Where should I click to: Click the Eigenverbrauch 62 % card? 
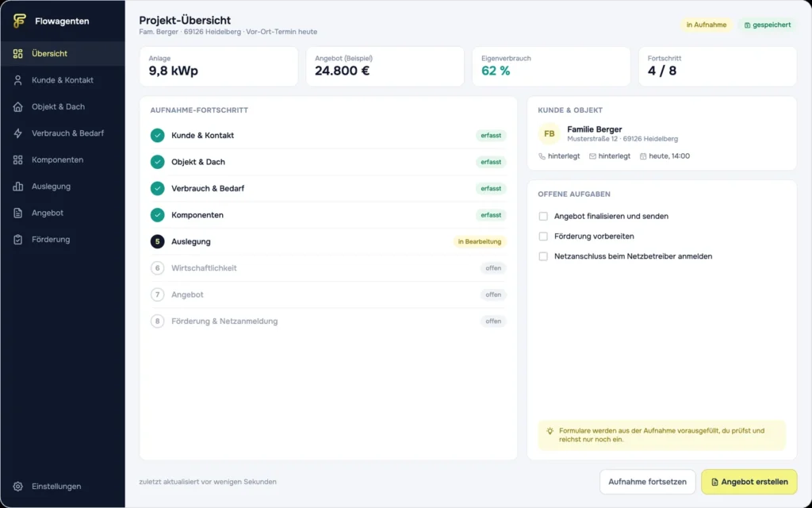pyautogui.click(x=551, y=67)
